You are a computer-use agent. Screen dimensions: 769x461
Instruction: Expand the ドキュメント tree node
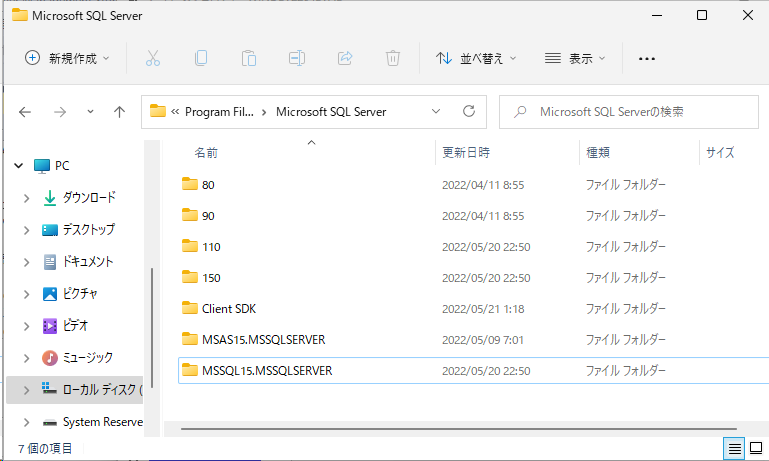pyautogui.click(x=26, y=262)
